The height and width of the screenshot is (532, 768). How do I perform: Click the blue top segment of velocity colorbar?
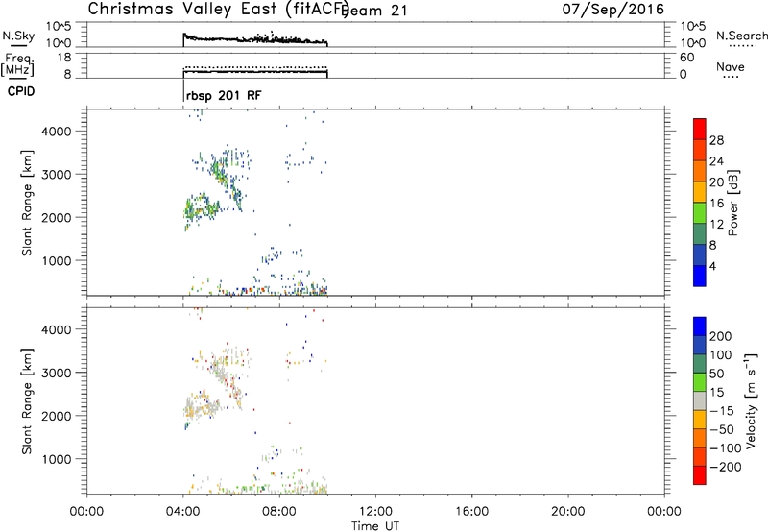700,326
